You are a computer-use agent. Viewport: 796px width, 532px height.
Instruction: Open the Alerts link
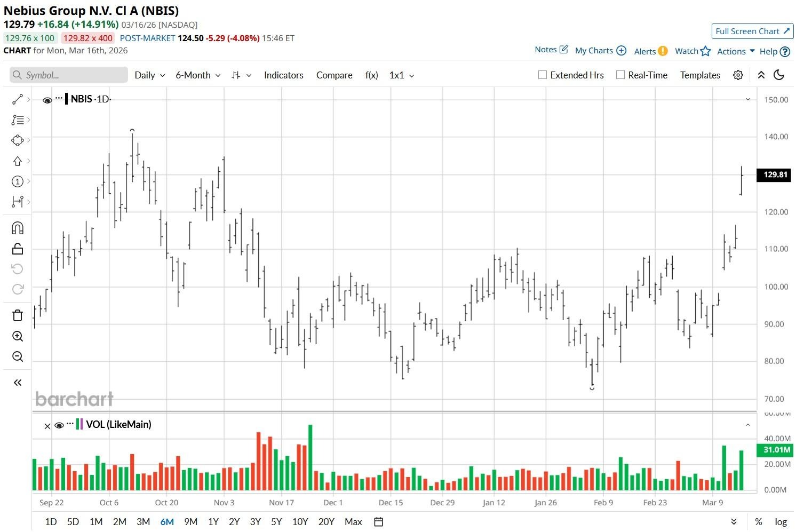point(645,51)
